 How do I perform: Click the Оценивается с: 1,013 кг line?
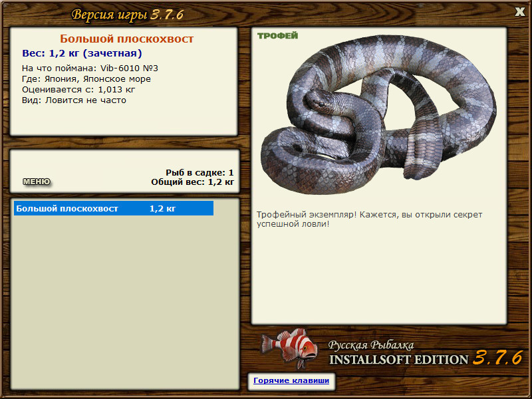[78, 90]
